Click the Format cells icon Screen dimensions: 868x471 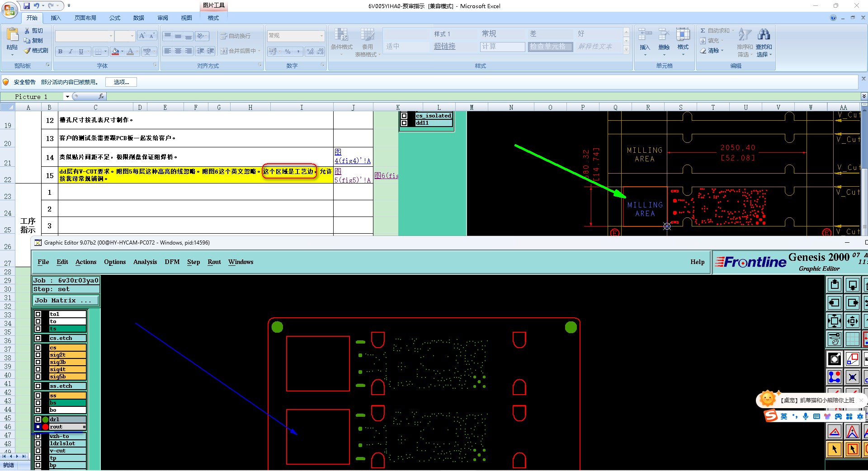pyautogui.click(x=683, y=34)
